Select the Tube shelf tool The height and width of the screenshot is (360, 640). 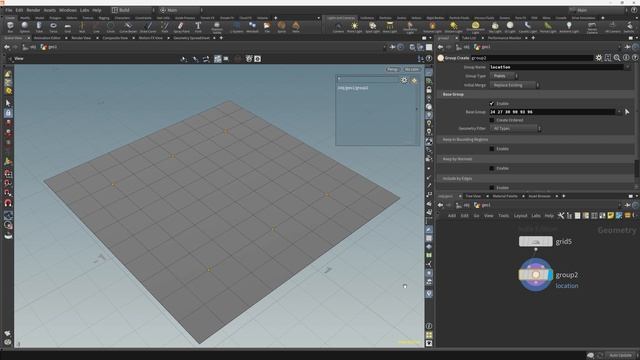coord(39,27)
